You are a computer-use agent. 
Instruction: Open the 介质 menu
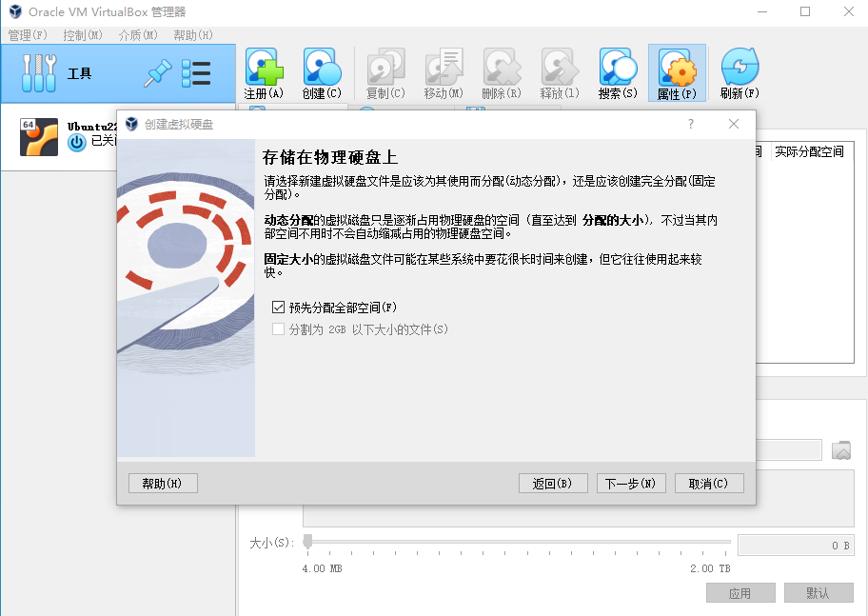click(x=137, y=35)
